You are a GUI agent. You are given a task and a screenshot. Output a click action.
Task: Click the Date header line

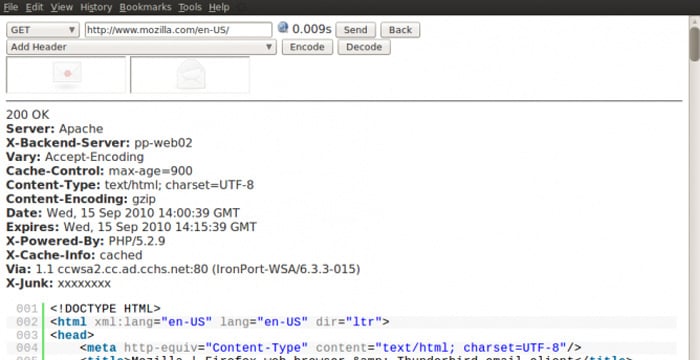coord(123,213)
